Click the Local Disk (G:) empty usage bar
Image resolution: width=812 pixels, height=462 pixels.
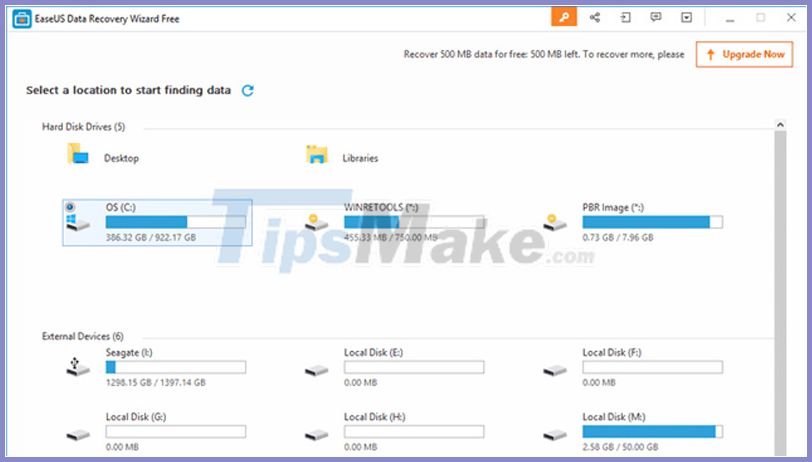(176, 431)
